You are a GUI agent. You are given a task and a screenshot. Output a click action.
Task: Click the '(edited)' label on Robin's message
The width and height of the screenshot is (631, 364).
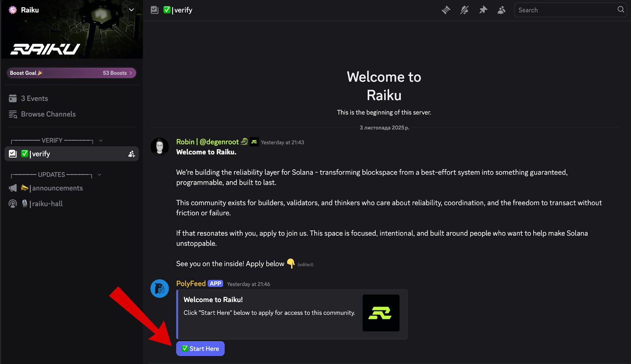(305, 265)
